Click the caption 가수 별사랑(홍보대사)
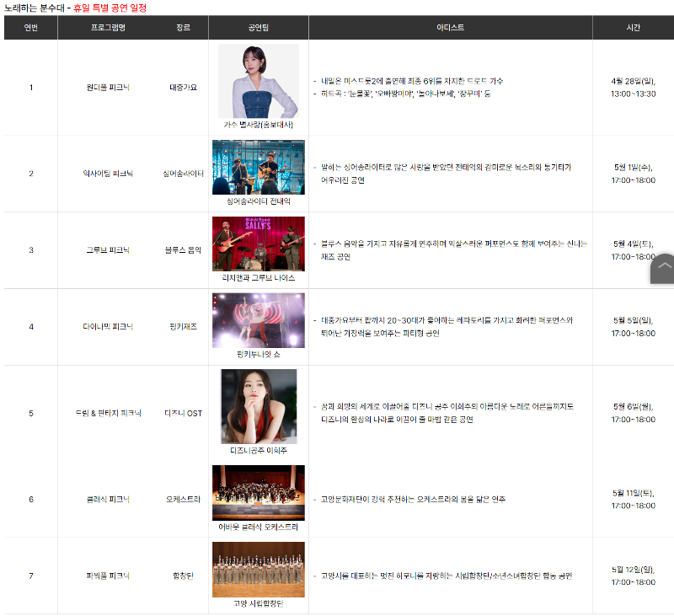 (x=259, y=125)
